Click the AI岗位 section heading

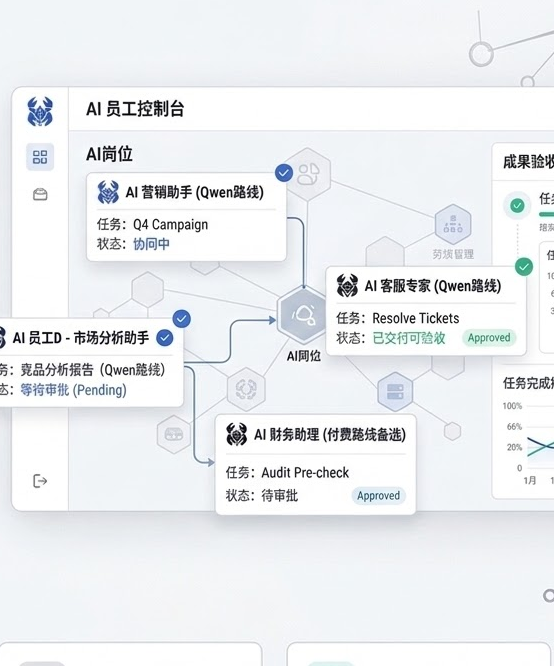tap(109, 154)
